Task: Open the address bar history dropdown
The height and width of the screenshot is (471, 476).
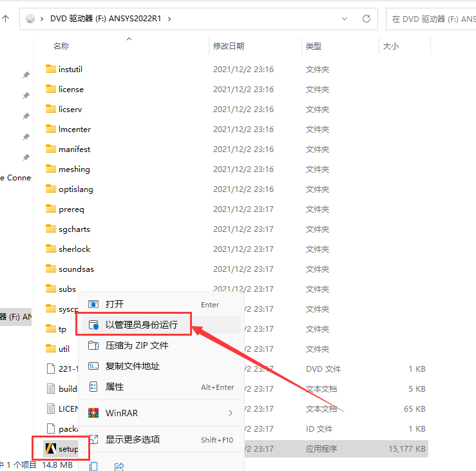Action: click(345, 19)
